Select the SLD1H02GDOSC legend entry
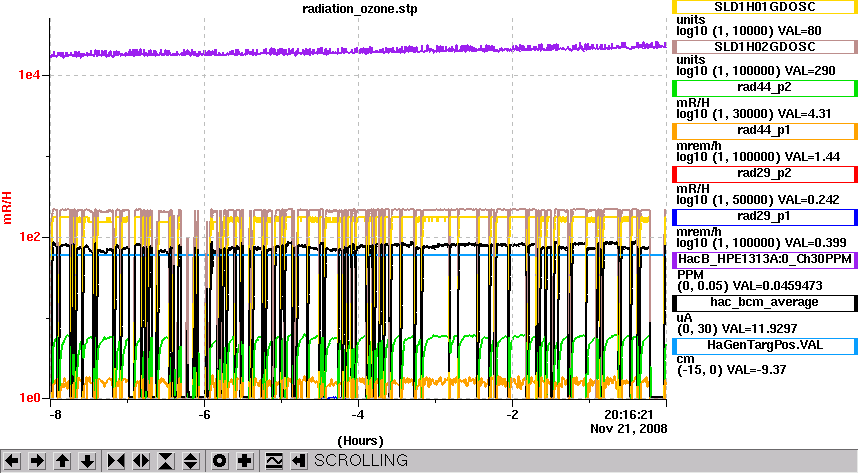Image resolution: width=858 pixels, height=473 pixels. pos(764,47)
